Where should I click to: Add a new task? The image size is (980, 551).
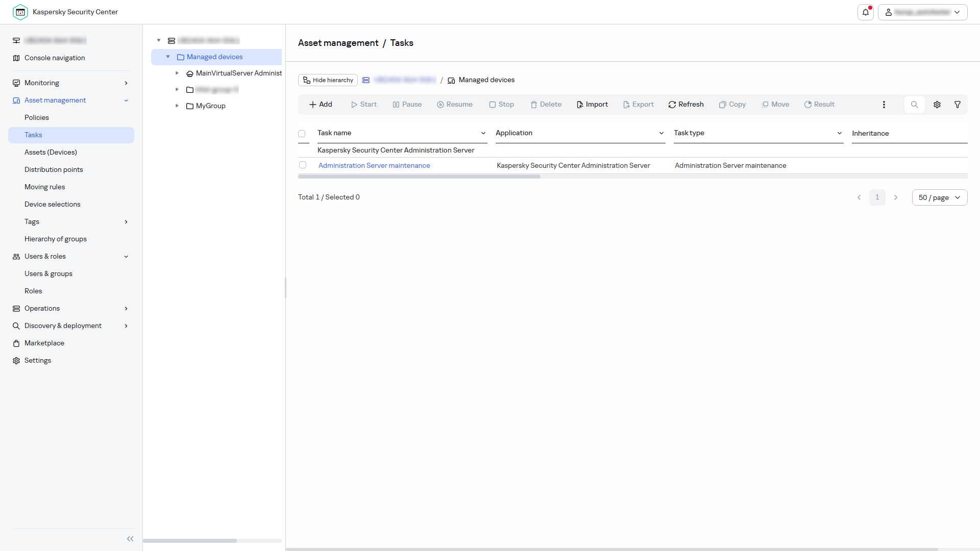(321, 105)
